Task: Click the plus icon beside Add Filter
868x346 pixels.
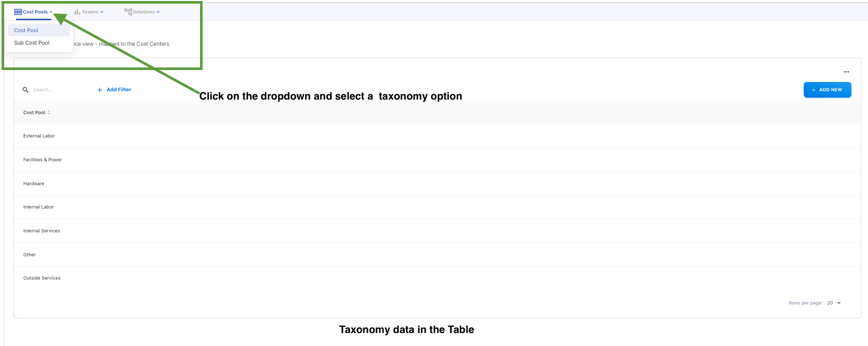Action: tap(99, 90)
